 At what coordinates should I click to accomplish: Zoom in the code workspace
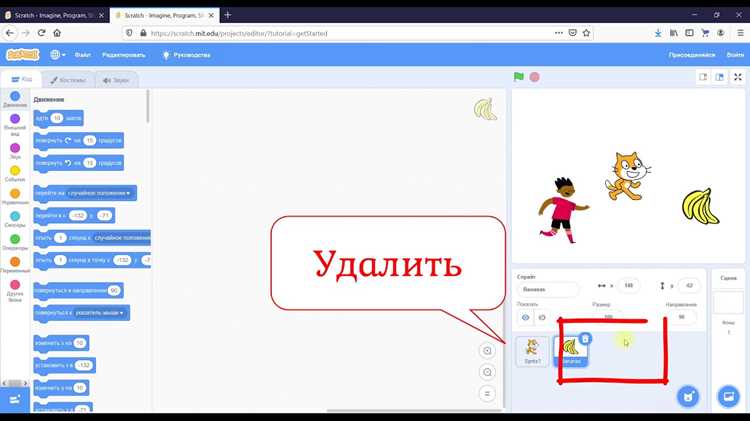(x=487, y=351)
